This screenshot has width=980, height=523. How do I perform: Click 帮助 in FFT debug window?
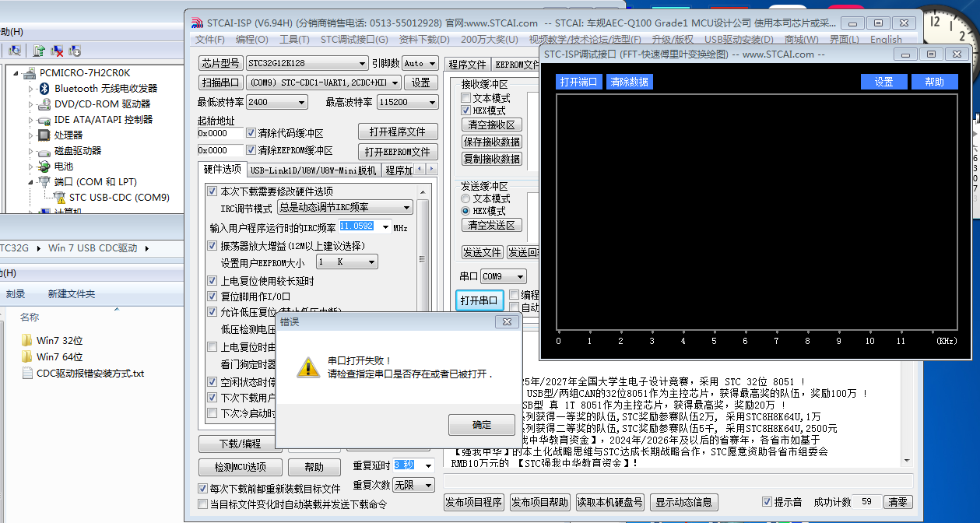point(934,82)
